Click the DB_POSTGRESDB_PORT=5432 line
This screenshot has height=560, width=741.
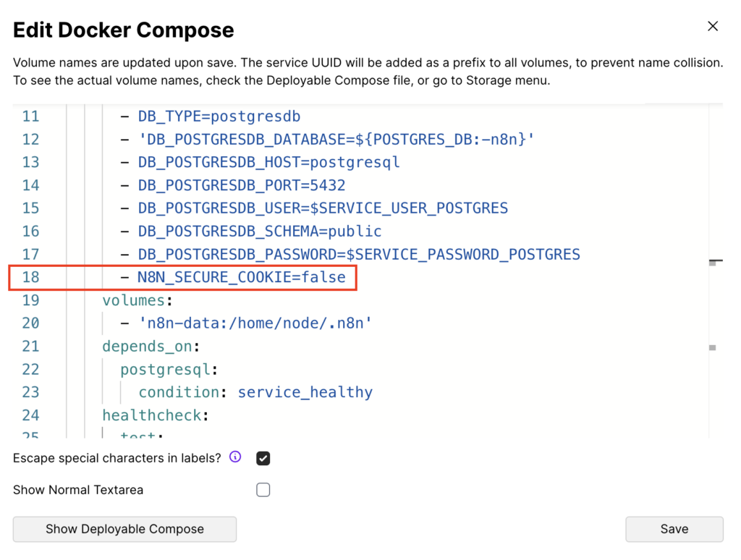[242, 185]
